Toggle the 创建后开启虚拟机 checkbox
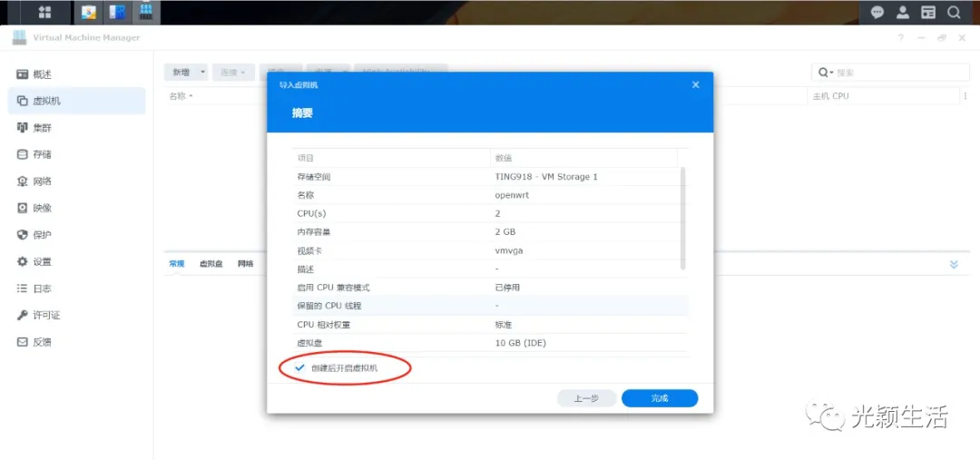 click(x=300, y=368)
